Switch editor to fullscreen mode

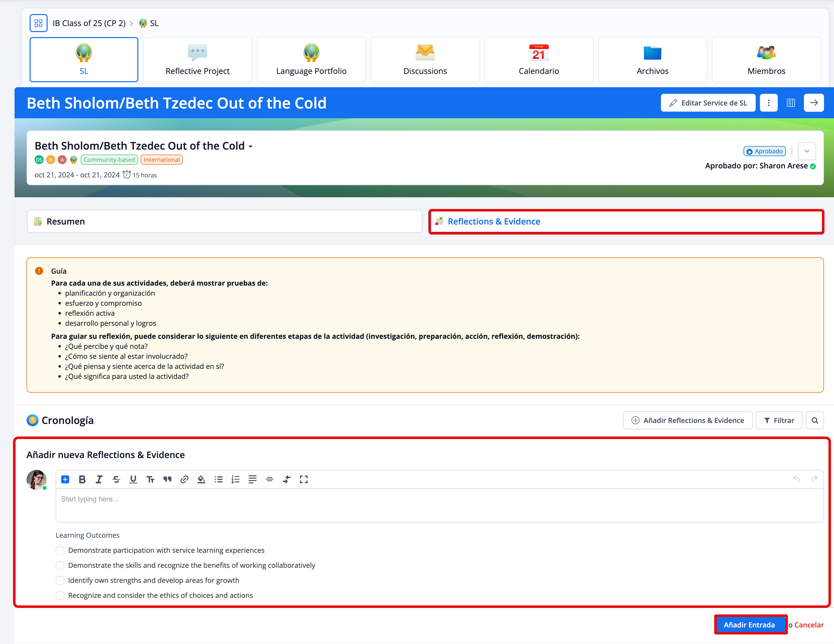pyautogui.click(x=303, y=479)
